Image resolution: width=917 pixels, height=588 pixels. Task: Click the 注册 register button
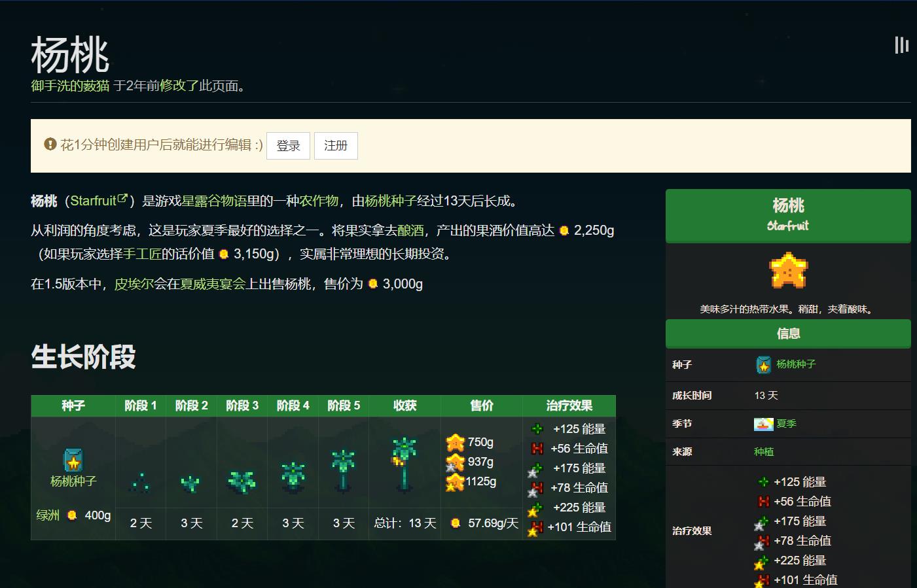click(336, 145)
